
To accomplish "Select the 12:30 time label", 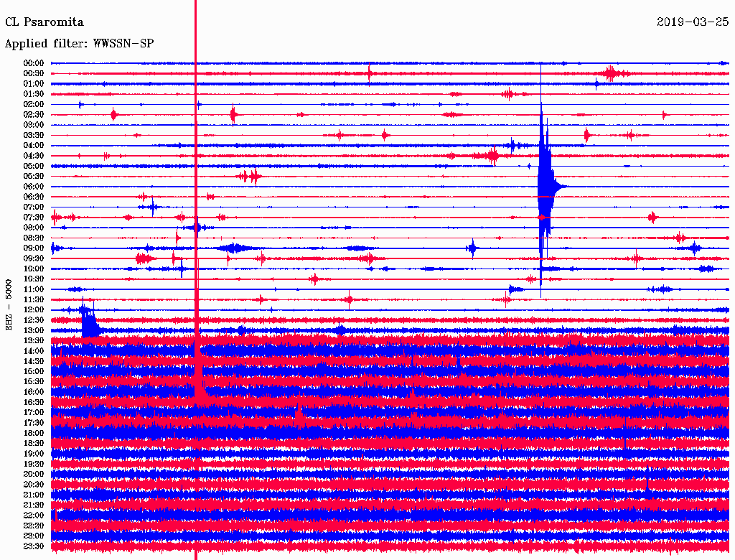I will pyautogui.click(x=34, y=320).
